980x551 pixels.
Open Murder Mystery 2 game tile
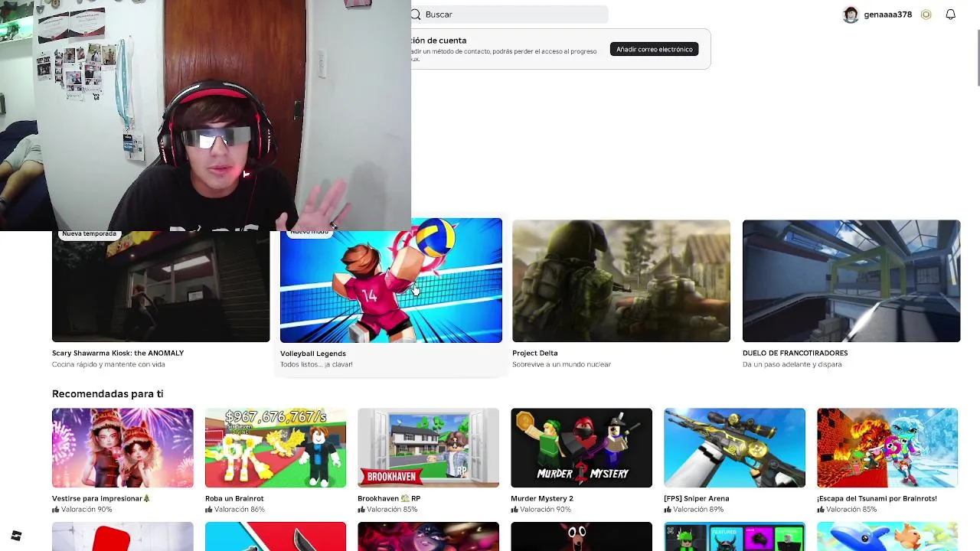581,448
